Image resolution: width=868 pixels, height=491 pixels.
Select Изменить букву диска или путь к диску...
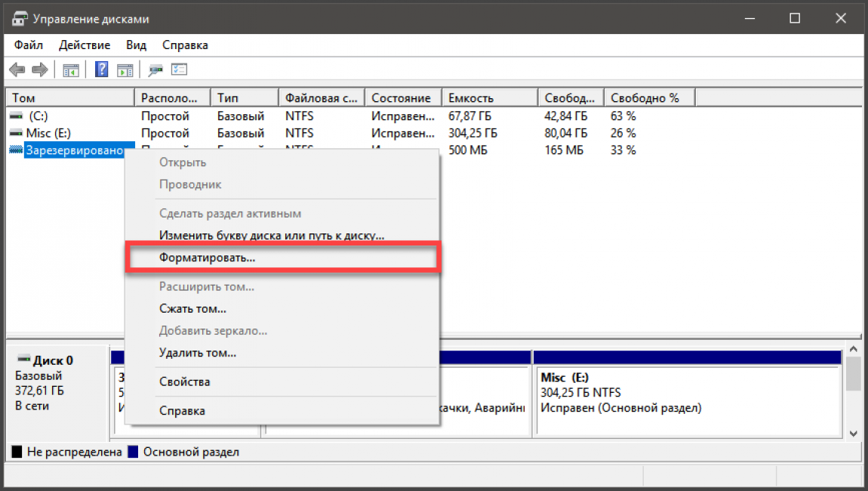pyautogui.click(x=272, y=236)
